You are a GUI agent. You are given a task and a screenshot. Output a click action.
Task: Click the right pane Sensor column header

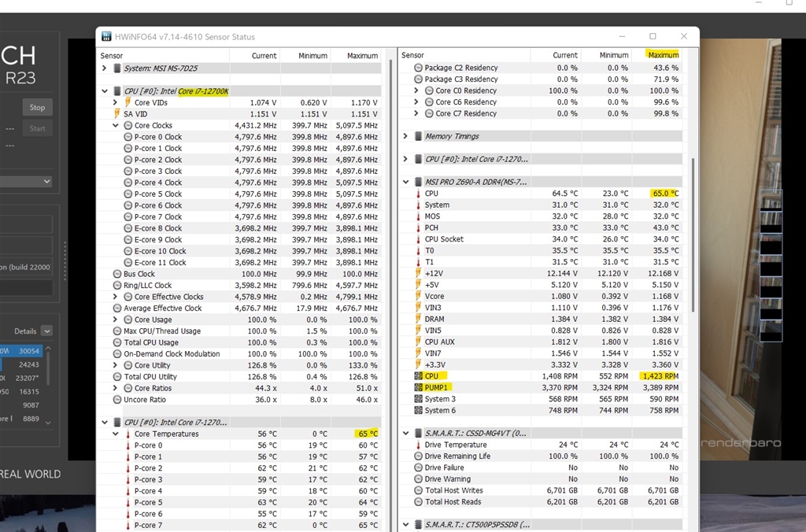tap(413, 55)
